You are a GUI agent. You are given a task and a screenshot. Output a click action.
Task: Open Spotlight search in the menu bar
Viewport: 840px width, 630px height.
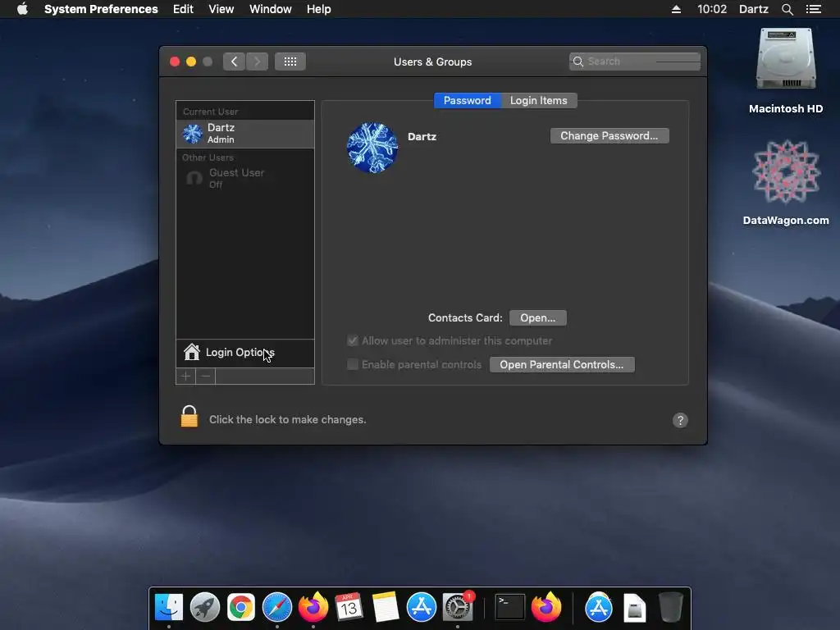pos(787,9)
